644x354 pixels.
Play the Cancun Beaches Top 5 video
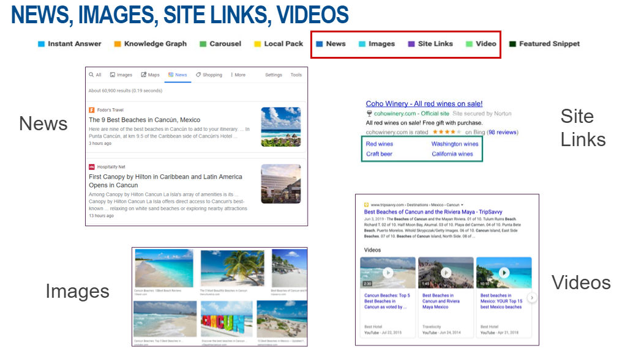coord(388,272)
